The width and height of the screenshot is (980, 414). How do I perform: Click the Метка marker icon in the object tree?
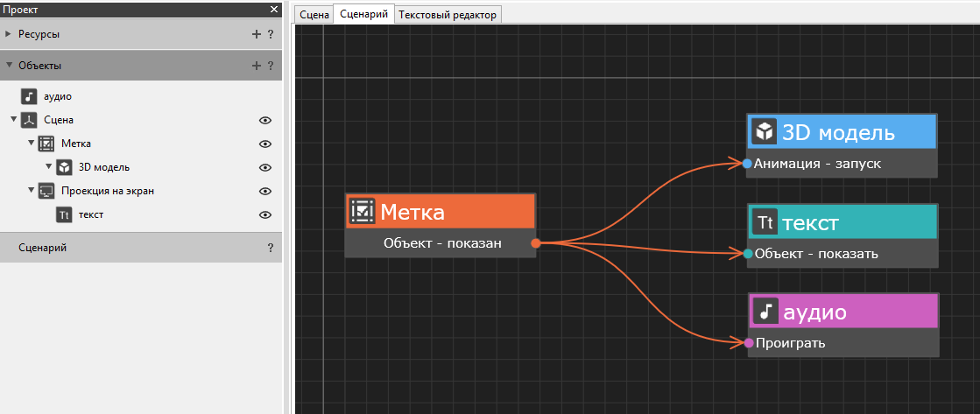(x=46, y=144)
